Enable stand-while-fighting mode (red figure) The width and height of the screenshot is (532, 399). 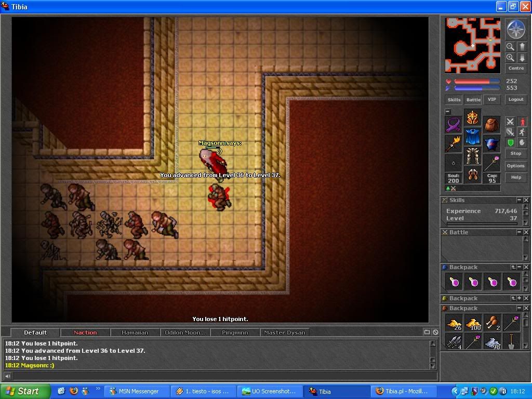pos(522,122)
